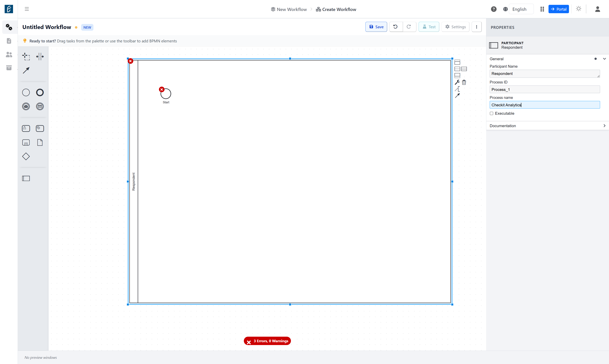The height and width of the screenshot is (364, 609).
Task: Open the 3 Errors, 0 Warnings badge
Action: tap(267, 341)
